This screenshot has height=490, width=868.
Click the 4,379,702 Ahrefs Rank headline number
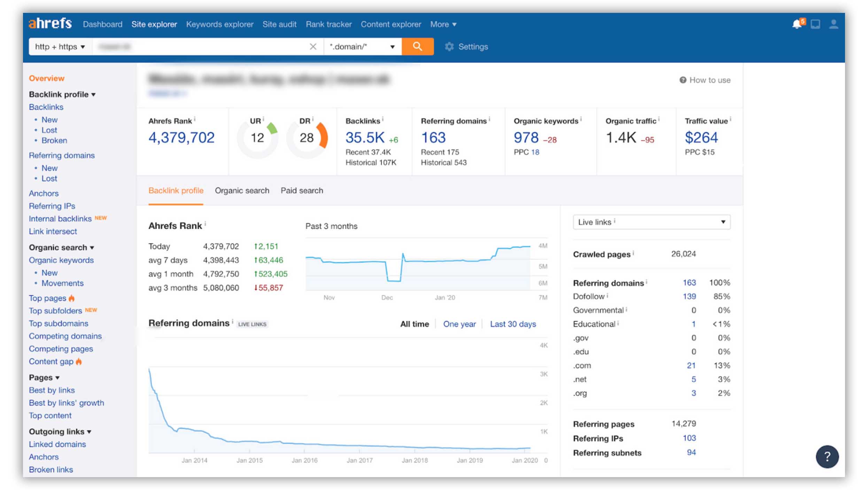pos(181,138)
